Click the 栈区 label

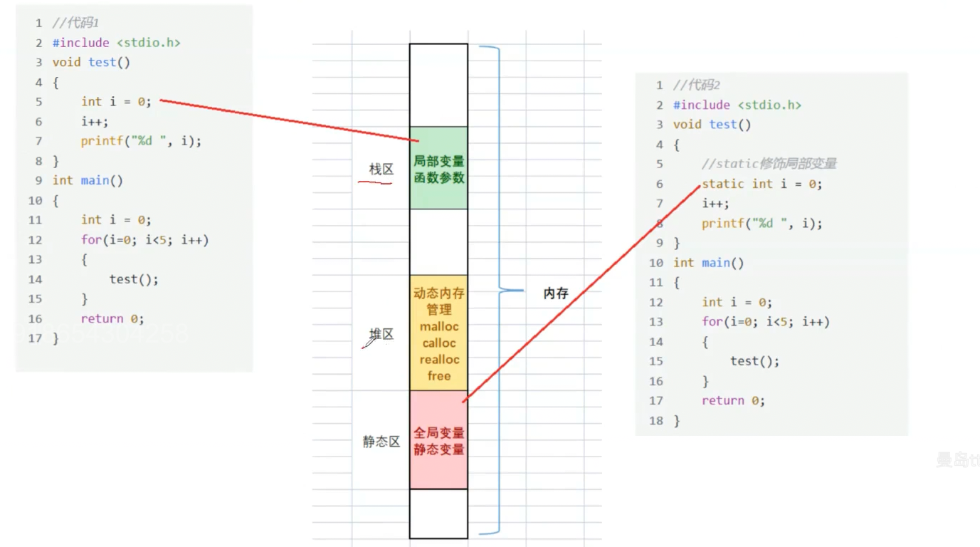381,169
